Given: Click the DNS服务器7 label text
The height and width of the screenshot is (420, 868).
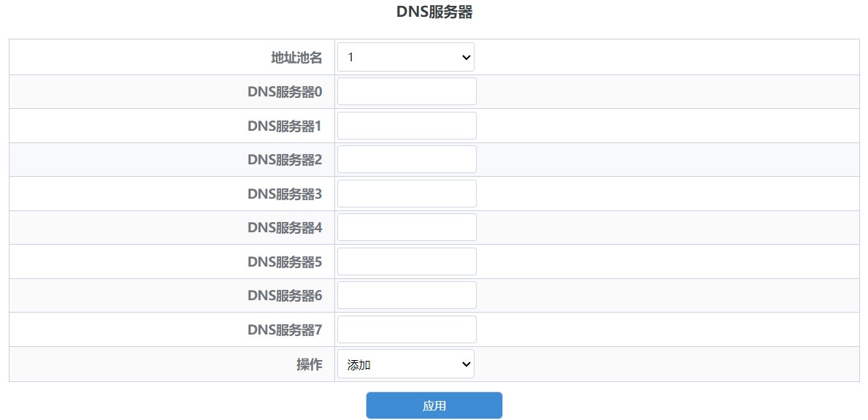Looking at the screenshot, I should [x=285, y=329].
